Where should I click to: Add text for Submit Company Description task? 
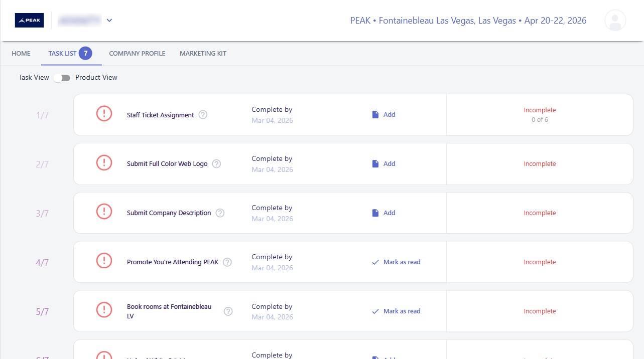click(384, 213)
